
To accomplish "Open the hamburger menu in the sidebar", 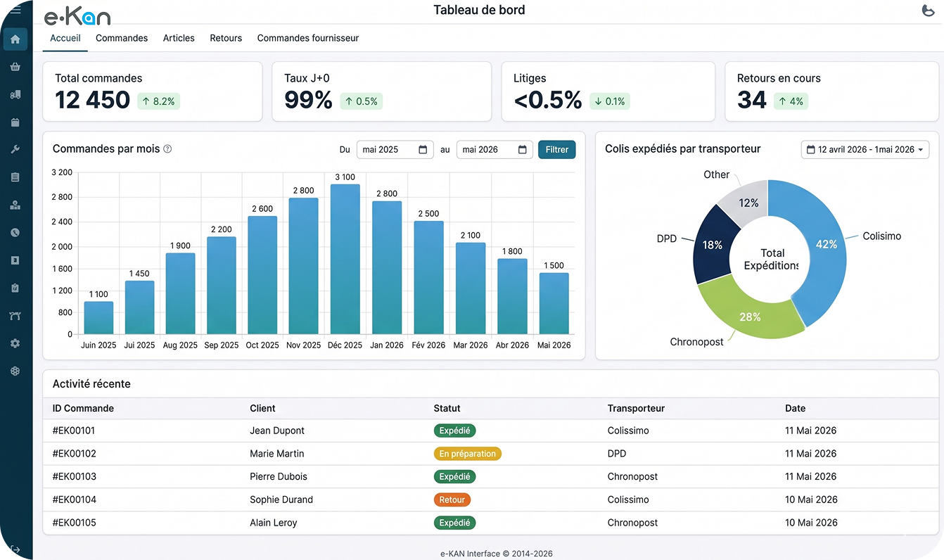I will (15, 10).
